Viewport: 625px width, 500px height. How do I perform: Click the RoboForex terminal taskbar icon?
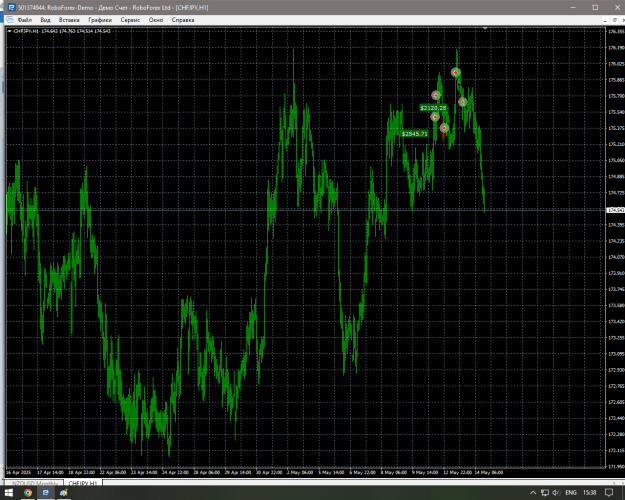click(45, 493)
